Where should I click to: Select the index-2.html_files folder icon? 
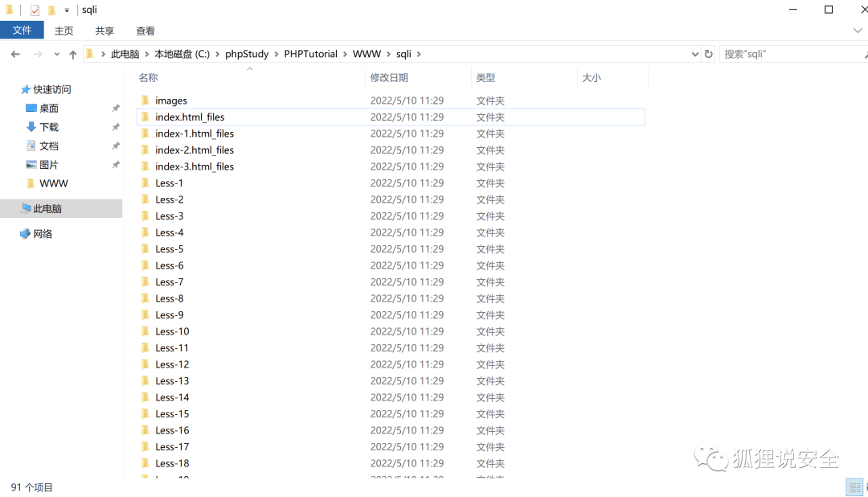pos(145,150)
